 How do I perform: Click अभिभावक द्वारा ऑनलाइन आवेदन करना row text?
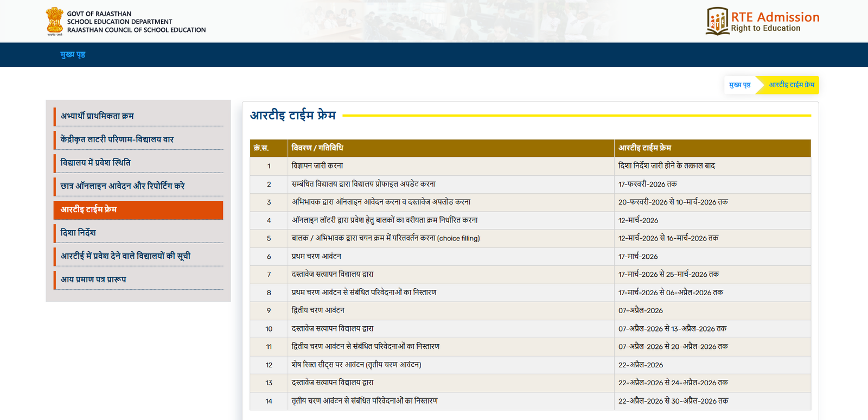381,202
